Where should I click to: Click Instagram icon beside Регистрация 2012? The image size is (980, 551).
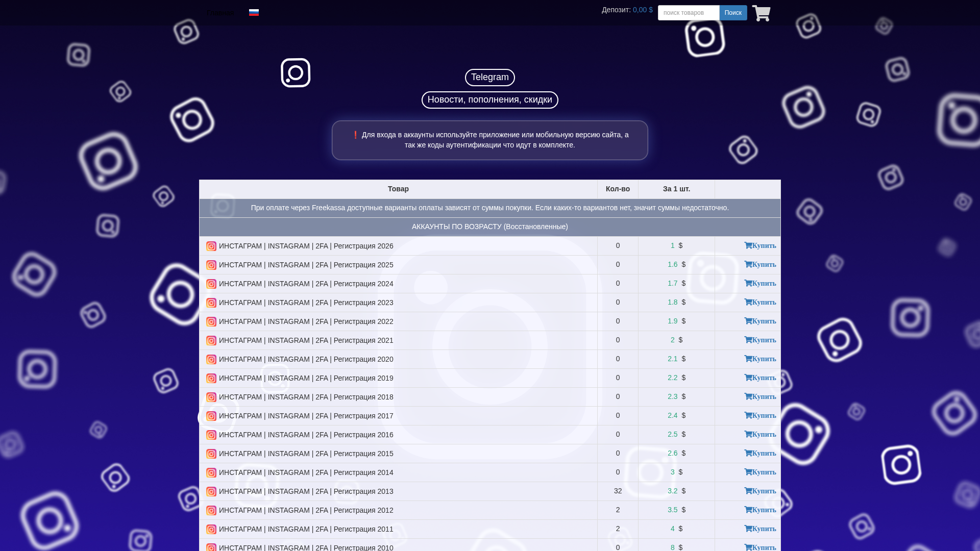tap(211, 511)
